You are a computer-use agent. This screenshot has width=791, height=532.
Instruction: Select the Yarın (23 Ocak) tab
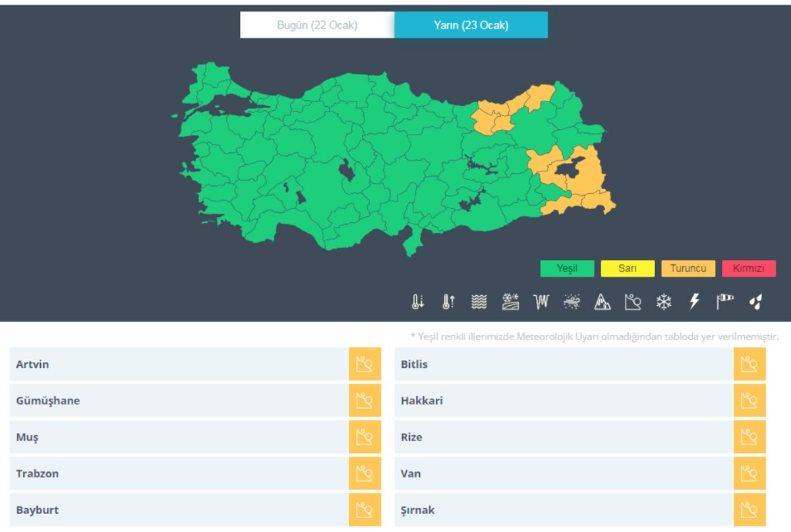click(x=471, y=26)
